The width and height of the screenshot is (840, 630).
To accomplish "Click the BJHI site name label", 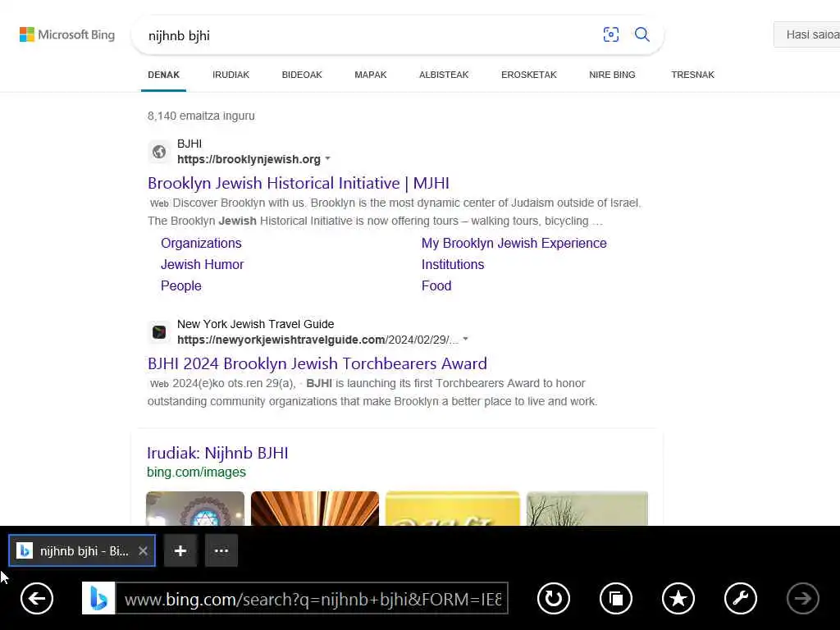I will tap(189, 144).
